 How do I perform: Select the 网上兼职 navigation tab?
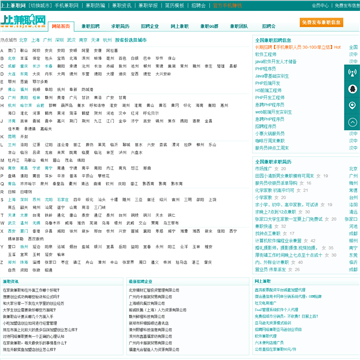(180, 26)
